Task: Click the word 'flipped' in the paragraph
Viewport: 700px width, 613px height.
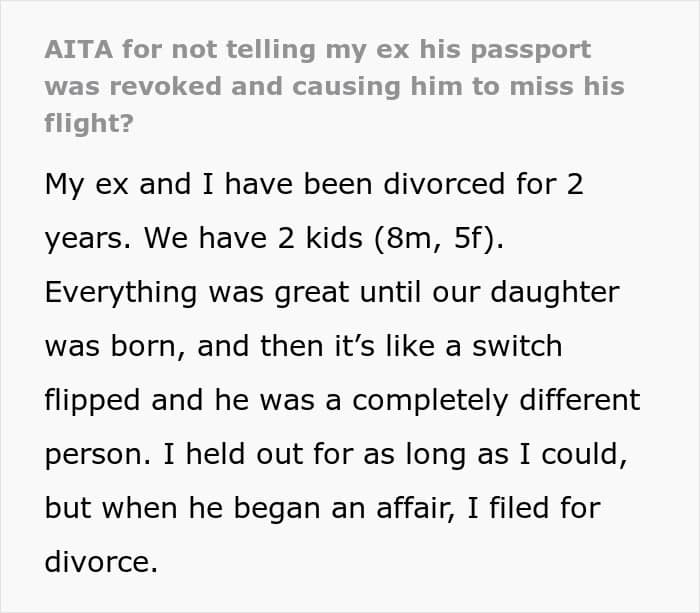Action: 92,401
